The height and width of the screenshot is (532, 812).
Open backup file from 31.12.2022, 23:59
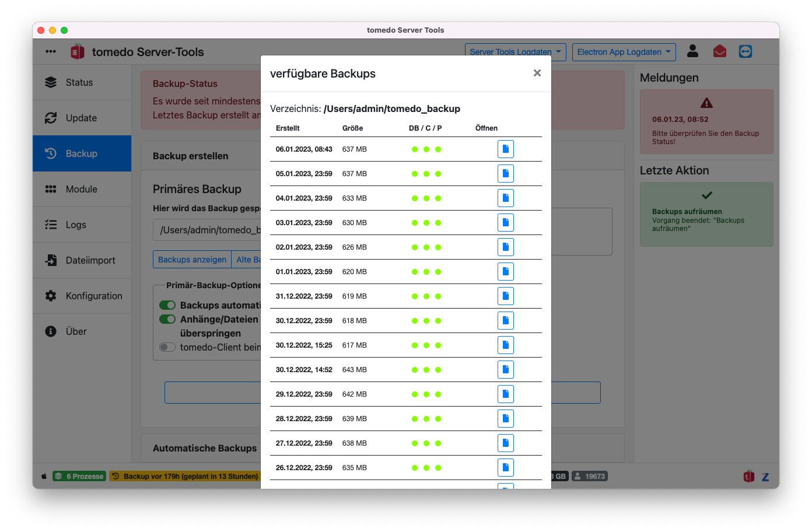click(505, 296)
